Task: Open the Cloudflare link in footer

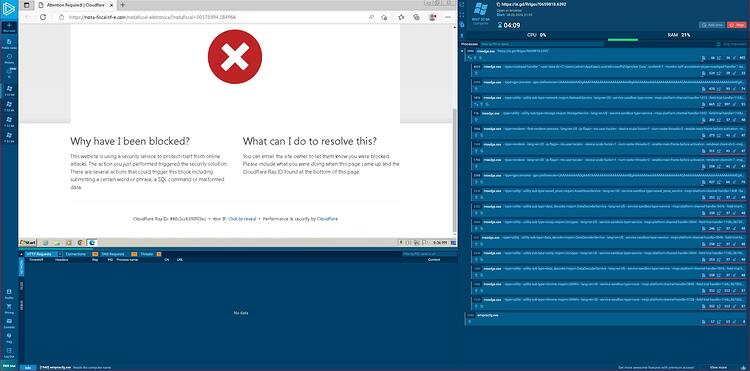Action: pos(327,219)
